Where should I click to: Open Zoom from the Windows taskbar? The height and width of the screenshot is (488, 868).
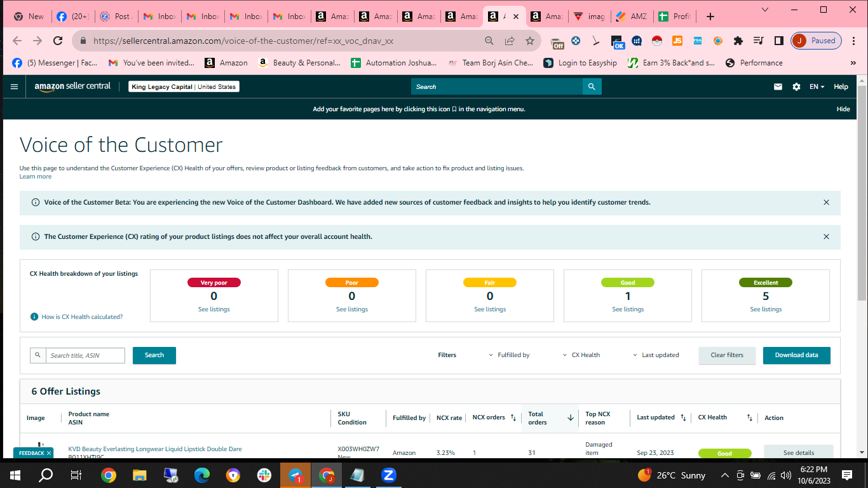coord(389,475)
